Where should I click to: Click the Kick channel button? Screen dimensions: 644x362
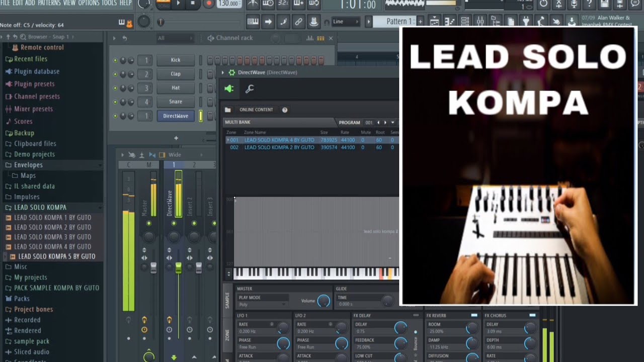[176, 60]
